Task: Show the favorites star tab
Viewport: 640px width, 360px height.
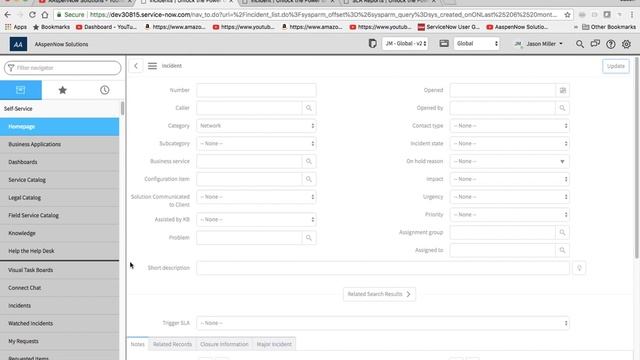Action: [62, 90]
